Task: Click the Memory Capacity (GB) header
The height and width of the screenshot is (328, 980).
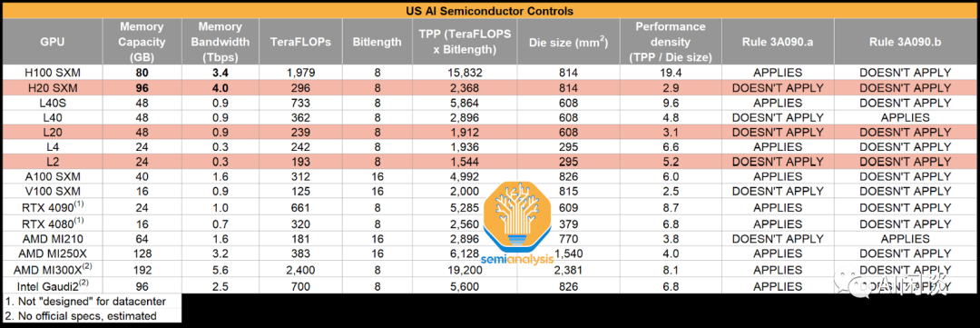Action: [x=142, y=42]
